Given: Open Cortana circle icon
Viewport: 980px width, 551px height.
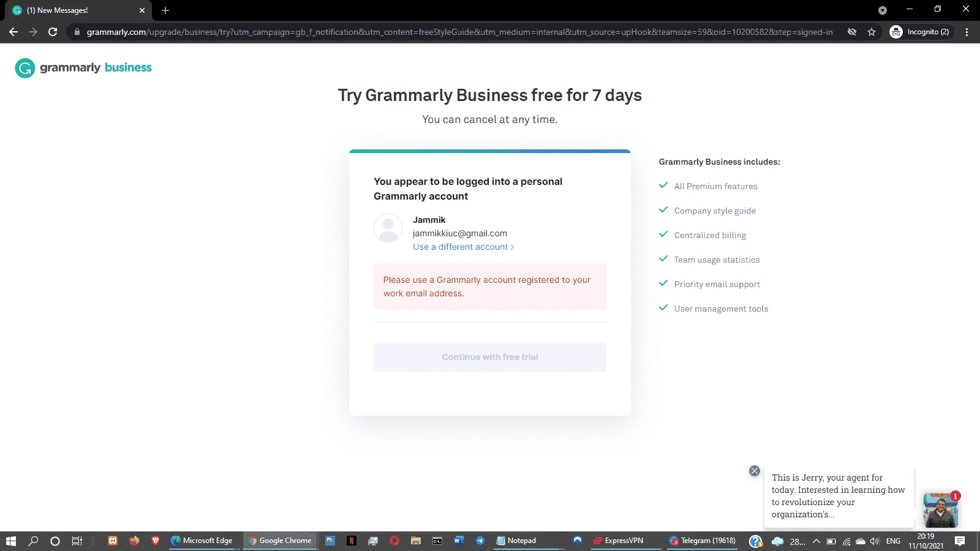Looking at the screenshot, I should pyautogui.click(x=55, y=541).
